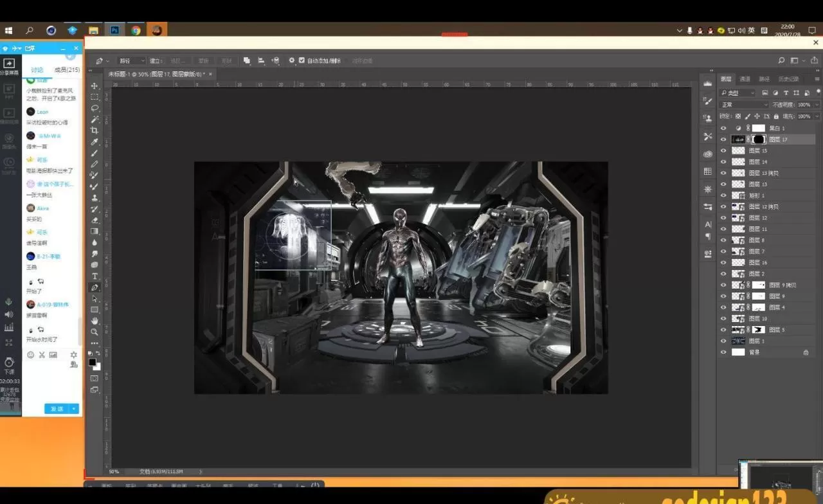
Task: Click the foreground color swatch
Action: click(92, 363)
